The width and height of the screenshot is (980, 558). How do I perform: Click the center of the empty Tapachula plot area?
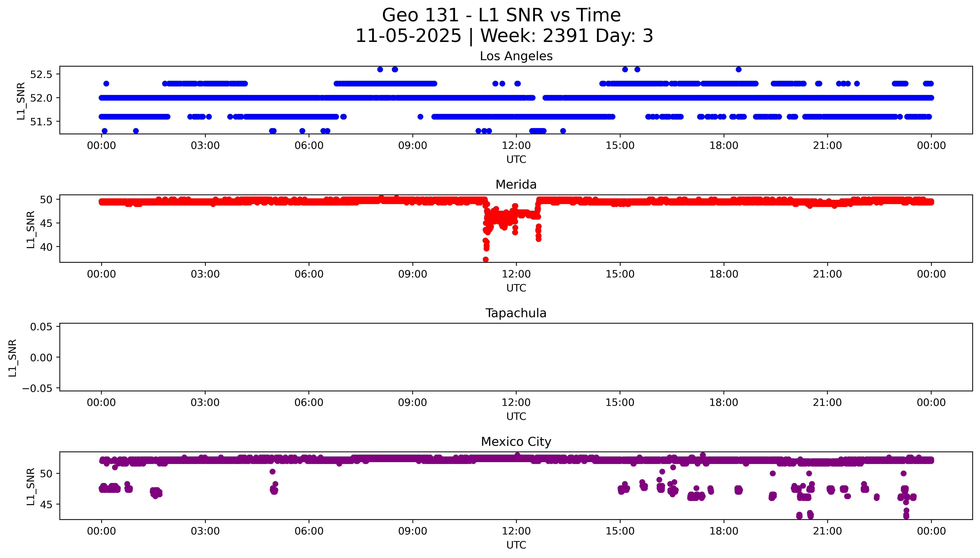pos(516,357)
